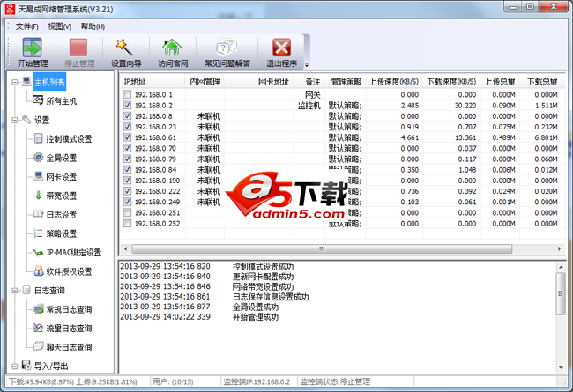This screenshot has height=392, width=573.
Task: Select the 主机列表 computer icon in tree
Action: [x=26, y=81]
